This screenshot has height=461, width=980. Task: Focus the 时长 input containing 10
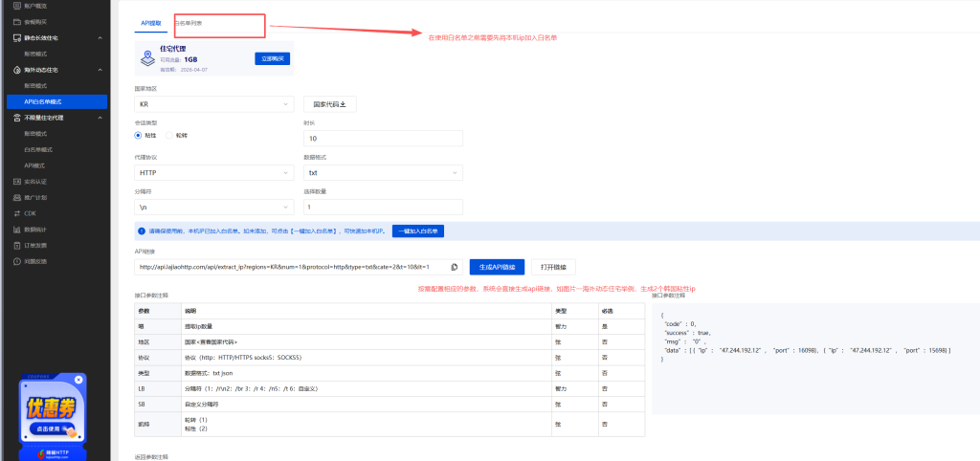click(x=383, y=138)
